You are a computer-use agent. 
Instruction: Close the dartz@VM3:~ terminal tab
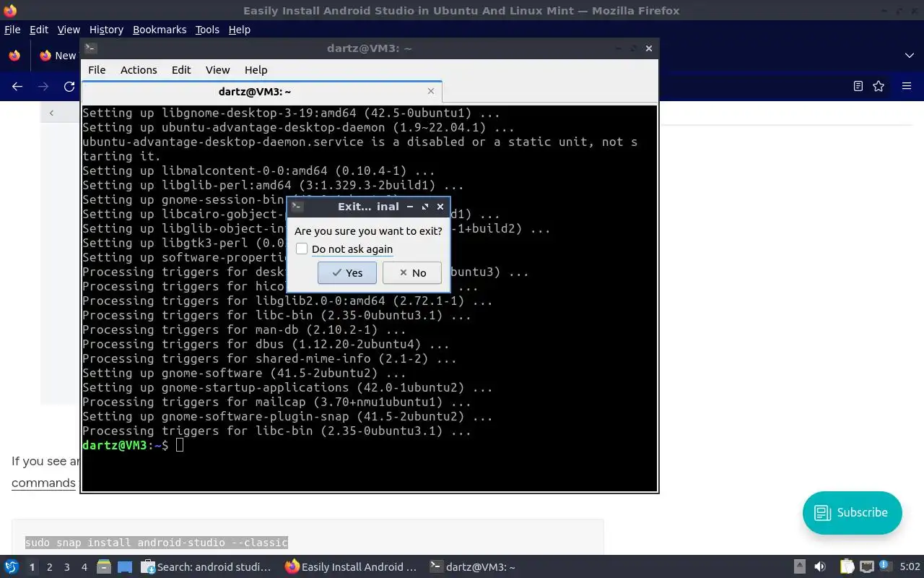(x=431, y=91)
